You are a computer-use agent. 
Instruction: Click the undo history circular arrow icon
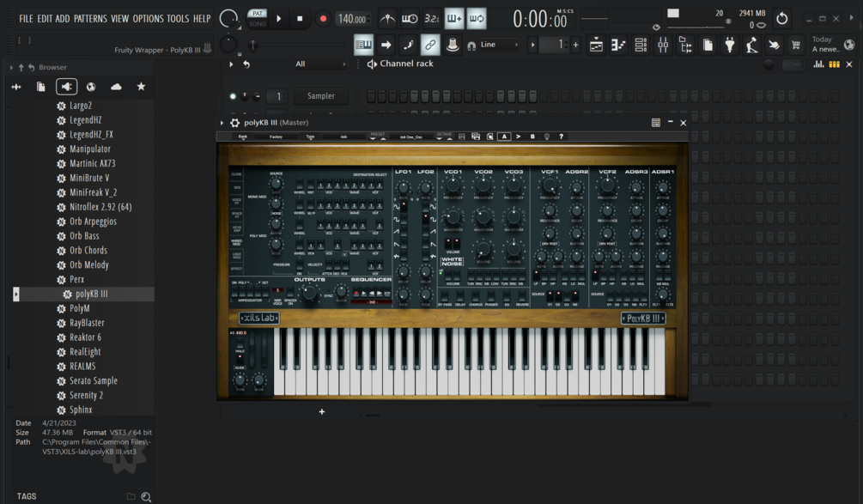782,19
